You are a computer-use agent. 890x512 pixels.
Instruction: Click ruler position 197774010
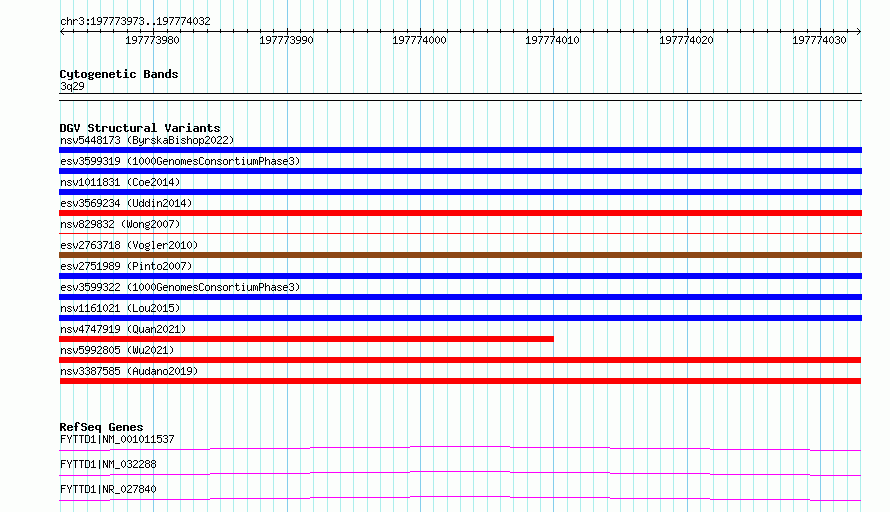[552, 40]
